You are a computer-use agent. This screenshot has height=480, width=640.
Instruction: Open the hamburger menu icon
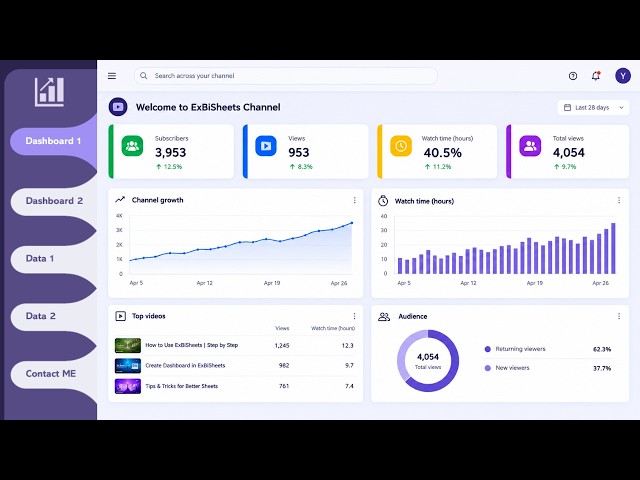[112, 76]
